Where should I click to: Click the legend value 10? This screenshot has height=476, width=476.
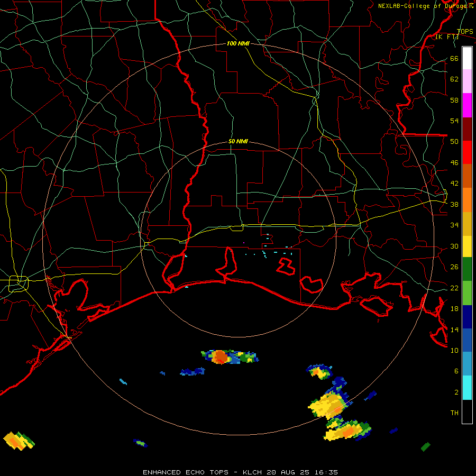[x=454, y=350]
